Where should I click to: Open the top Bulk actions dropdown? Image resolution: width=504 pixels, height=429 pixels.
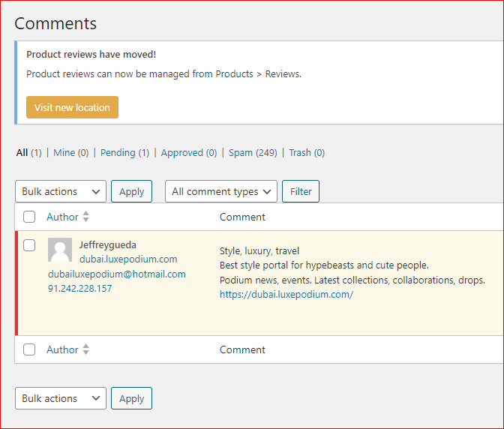61,191
